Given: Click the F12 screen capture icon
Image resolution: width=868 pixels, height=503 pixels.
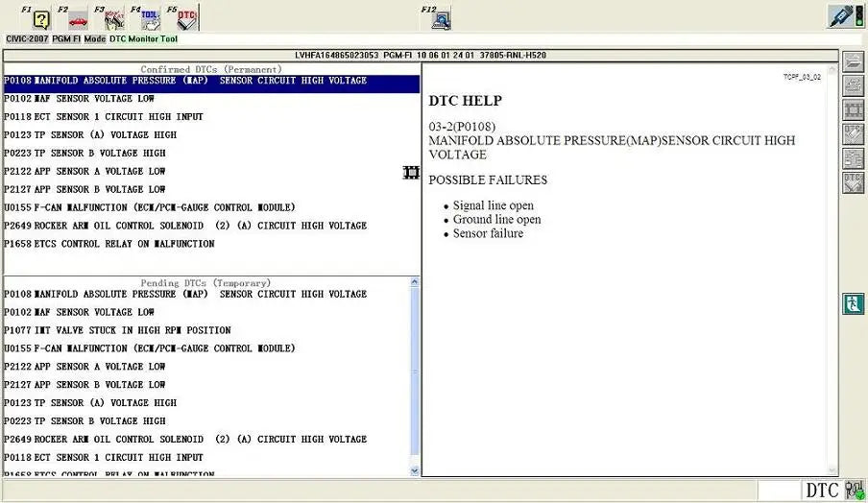Looking at the screenshot, I should point(443,19).
